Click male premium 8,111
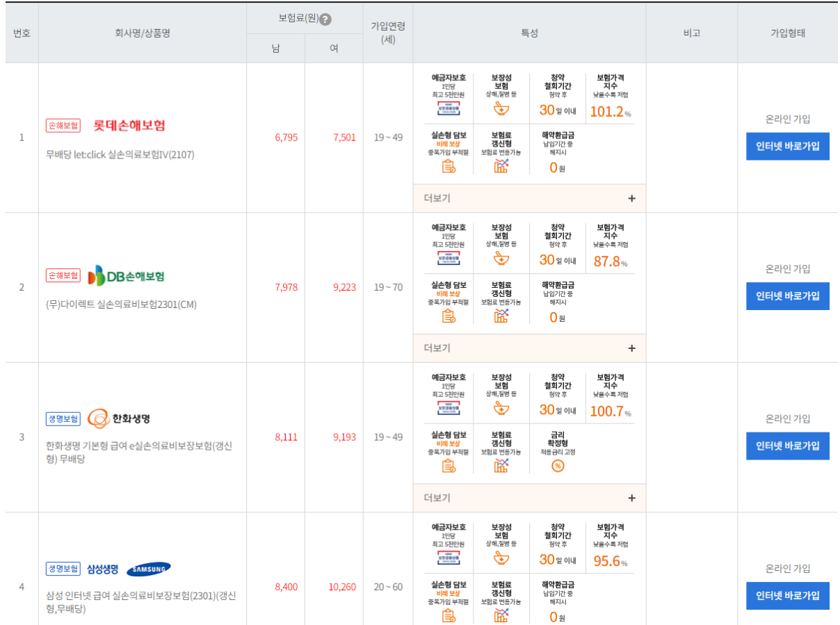Viewport: 840px width, 625px height. tap(286, 437)
